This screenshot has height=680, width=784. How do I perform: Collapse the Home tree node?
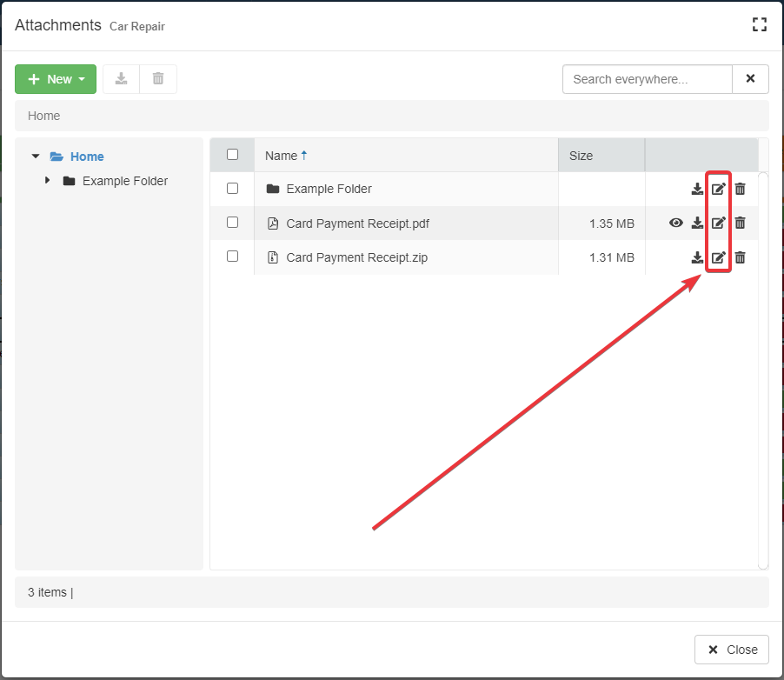click(x=36, y=157)
